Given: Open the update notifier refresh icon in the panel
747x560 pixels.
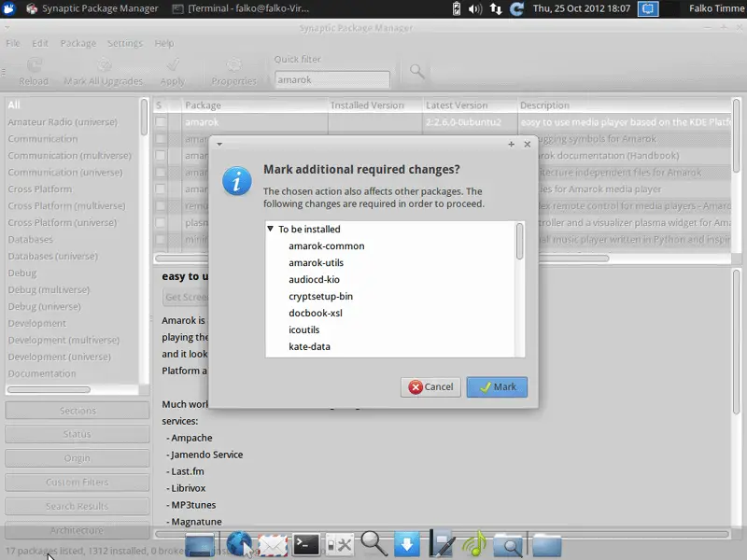Looking at the screenshot, I should point(517,8).
